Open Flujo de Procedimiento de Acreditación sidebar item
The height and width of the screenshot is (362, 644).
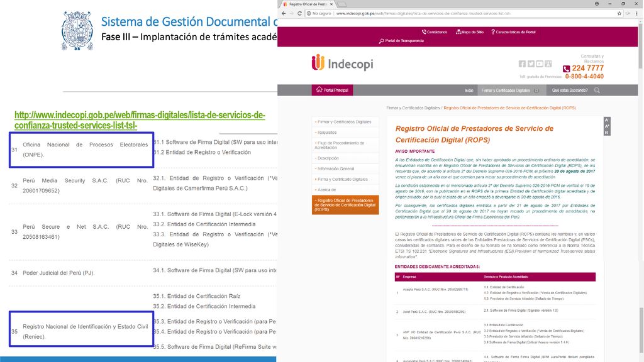click(345, 145)
